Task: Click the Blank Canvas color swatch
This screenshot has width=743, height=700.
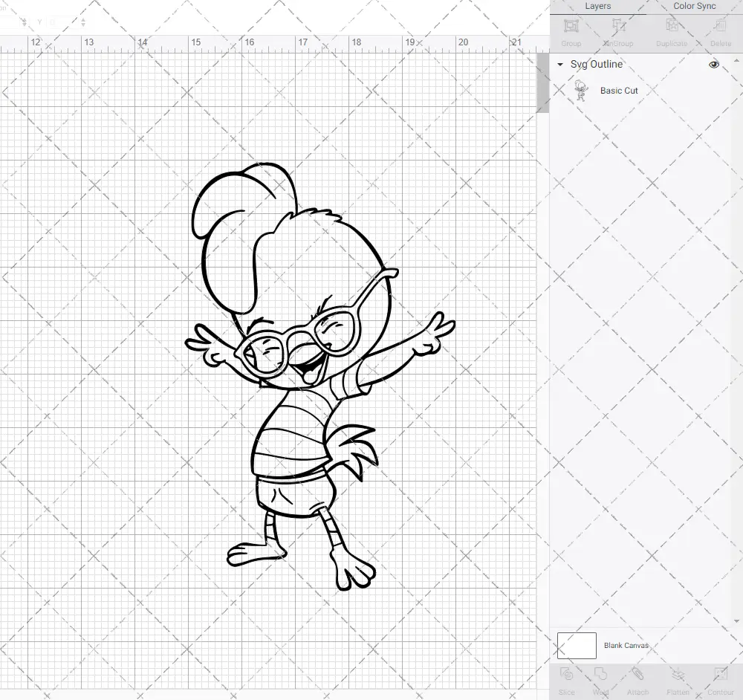Action: (577, 646)
